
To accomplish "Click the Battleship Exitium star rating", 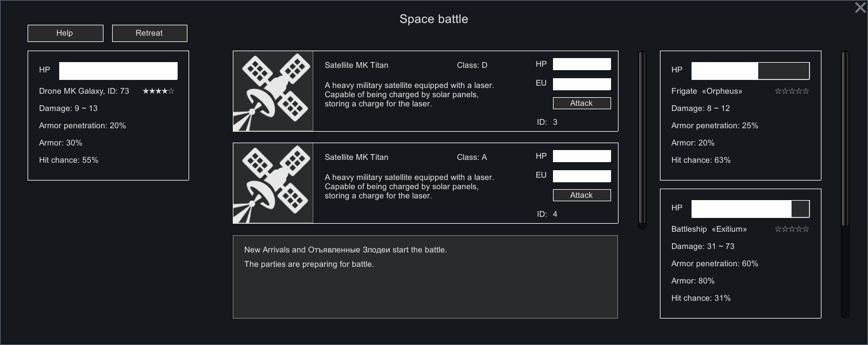I will (x=792, y=229).
